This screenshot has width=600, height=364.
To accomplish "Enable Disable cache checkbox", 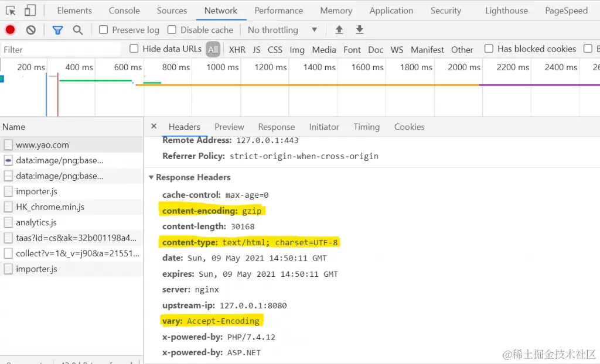I will pyautogui.click(x=172, y=30).
